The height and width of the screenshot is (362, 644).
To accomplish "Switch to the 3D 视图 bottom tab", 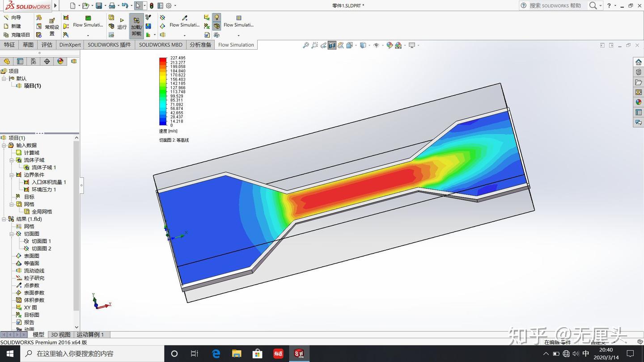I will click(x=60, y=334).
